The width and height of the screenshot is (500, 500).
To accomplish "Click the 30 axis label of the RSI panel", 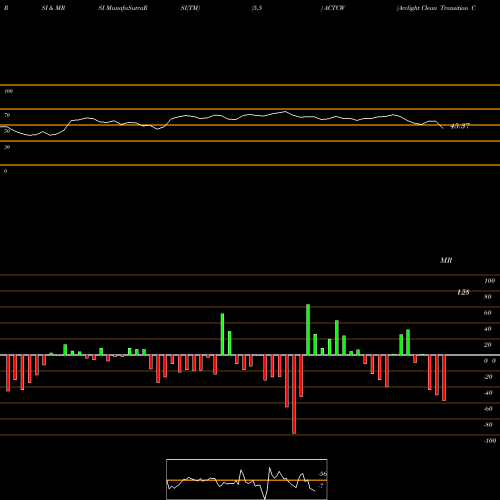I will point(7,147).
